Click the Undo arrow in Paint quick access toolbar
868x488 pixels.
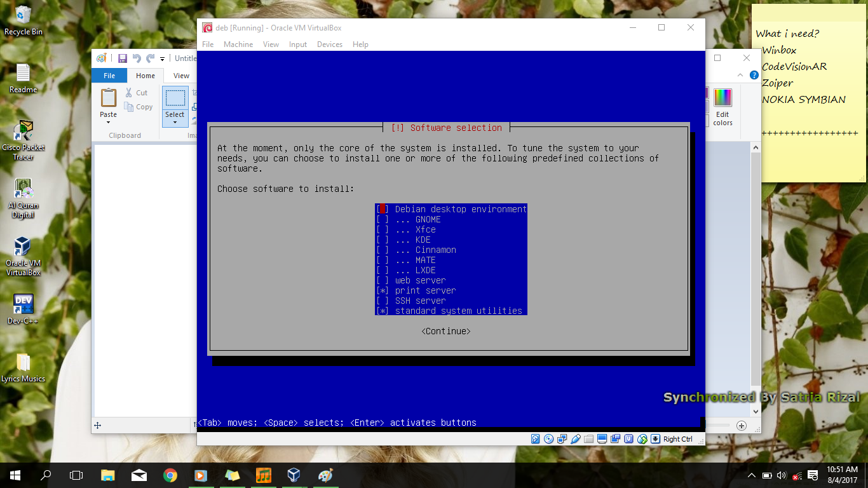click(x=137, y=58)
